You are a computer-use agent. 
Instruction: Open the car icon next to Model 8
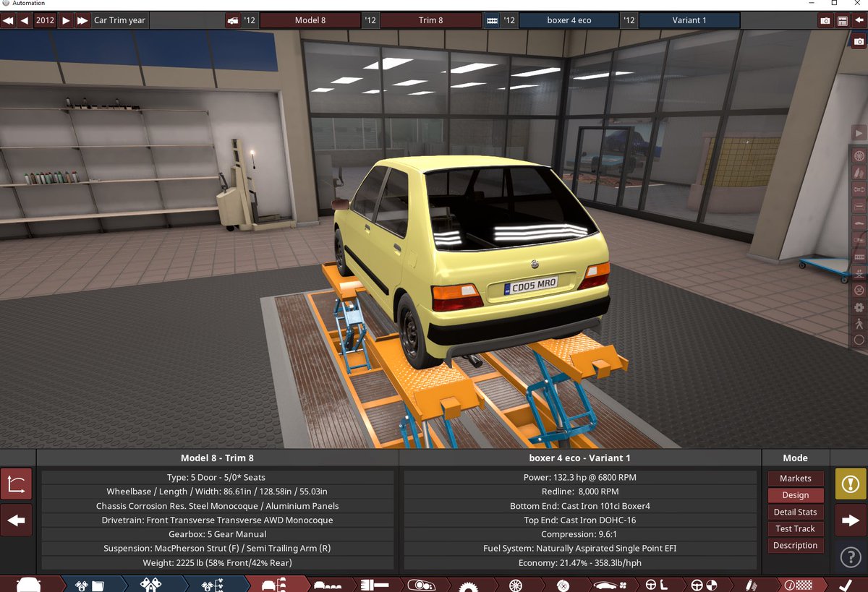232,20
